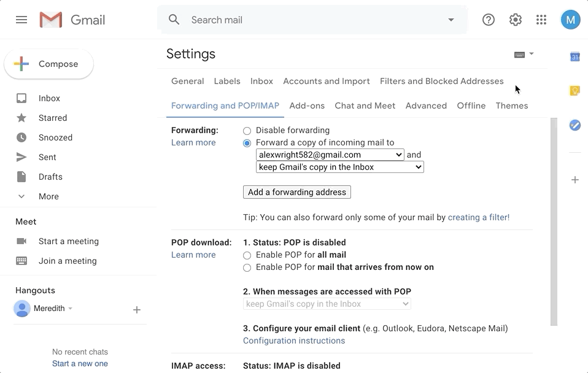Click the Snoozed clock icon
The width and height of the screenshot is (588, 373).
[21, 137]
